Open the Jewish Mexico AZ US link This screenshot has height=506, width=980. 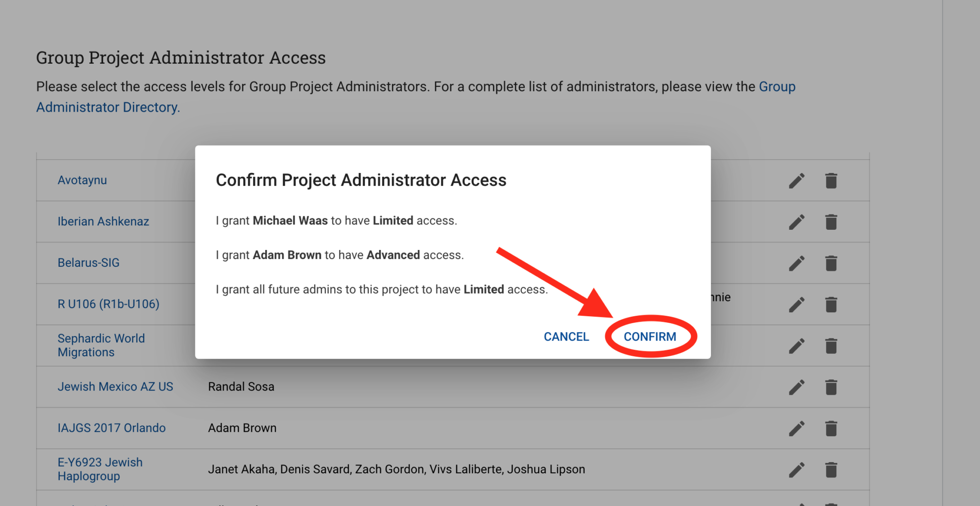coord(116,386)
